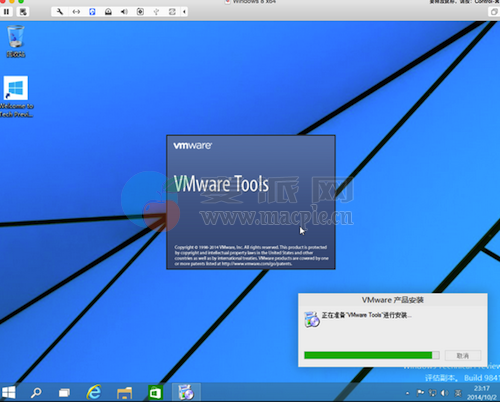This screenshot has height=402, width=500.
Task: Click the VMware 产品安装 dialog title
Action: (x=393, y=300)
